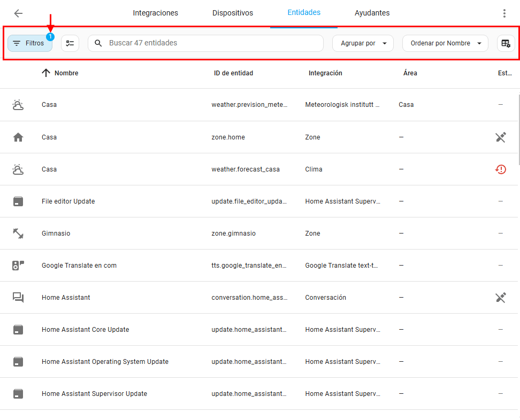The height and width of the screenshot is (420, 520).
Task: Click the Google Translate speaker icon
Action: pos(18,266)
